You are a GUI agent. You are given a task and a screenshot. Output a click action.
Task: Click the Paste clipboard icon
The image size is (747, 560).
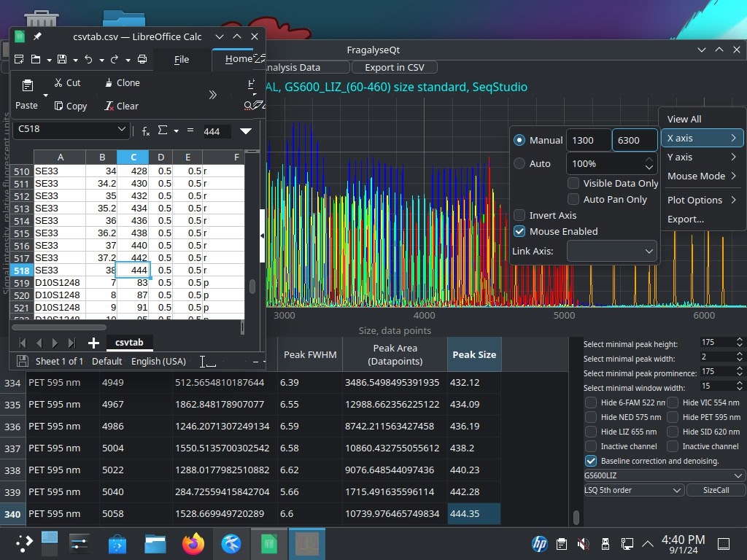coord(28,86)
